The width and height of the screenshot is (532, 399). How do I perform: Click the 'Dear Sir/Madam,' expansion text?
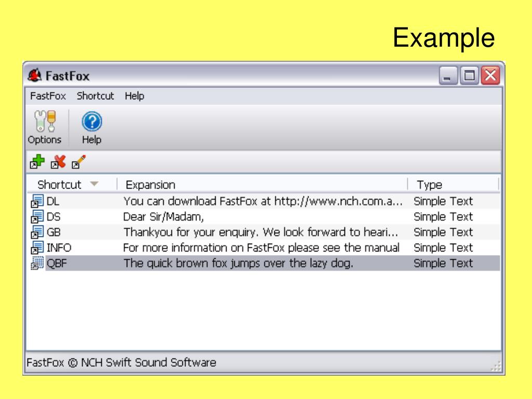(x=164, y=217)
